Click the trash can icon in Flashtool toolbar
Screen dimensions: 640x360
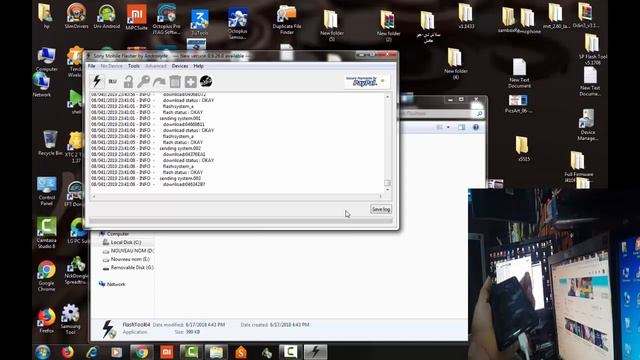click(175, 82)
